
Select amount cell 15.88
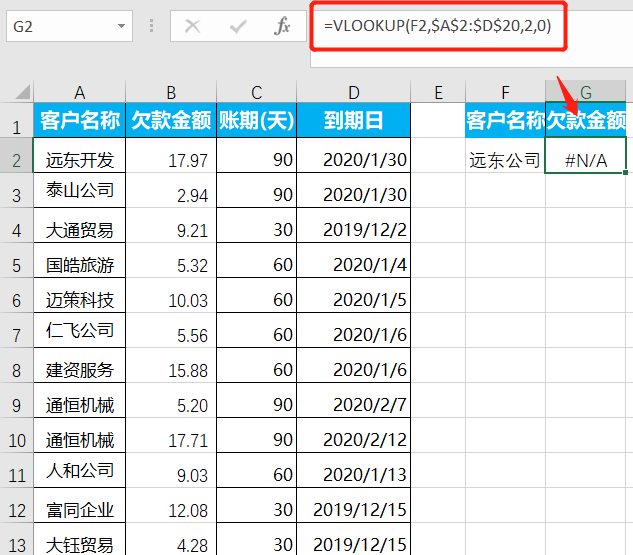[x=171, y=365]
